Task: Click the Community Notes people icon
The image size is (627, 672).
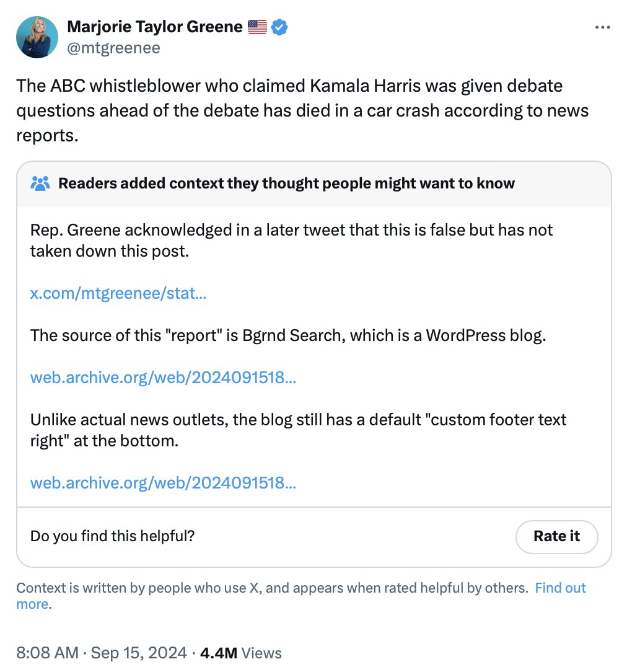Action: point(40,183)
